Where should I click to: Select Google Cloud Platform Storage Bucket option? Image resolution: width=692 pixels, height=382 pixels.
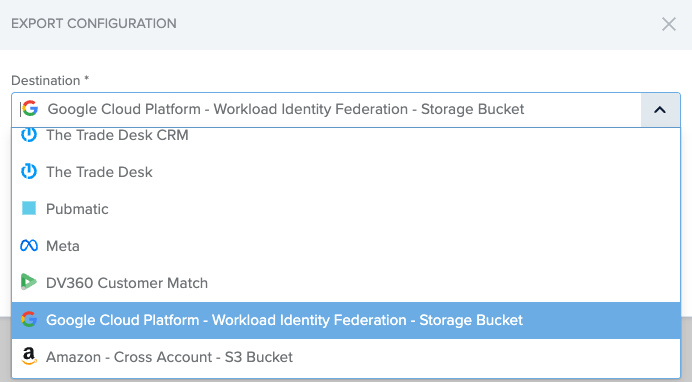[346, 320]
